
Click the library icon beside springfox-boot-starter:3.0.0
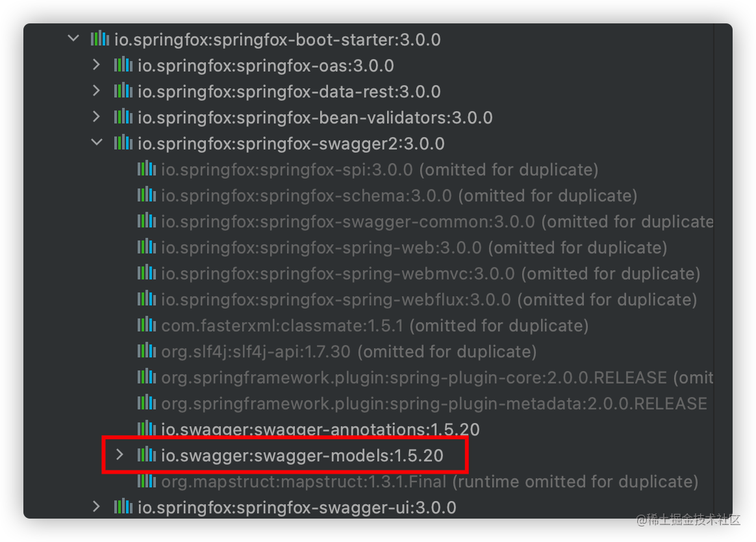pos(100,38)
